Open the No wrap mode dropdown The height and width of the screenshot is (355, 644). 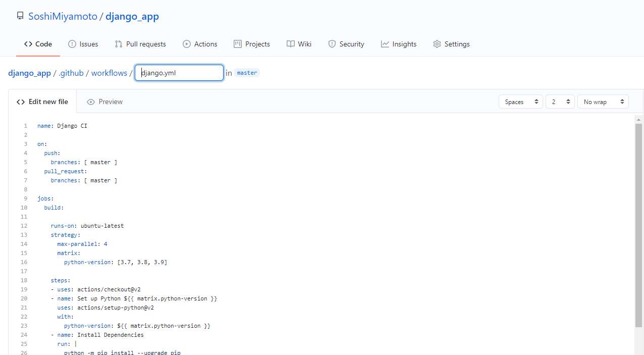(603, 102)
